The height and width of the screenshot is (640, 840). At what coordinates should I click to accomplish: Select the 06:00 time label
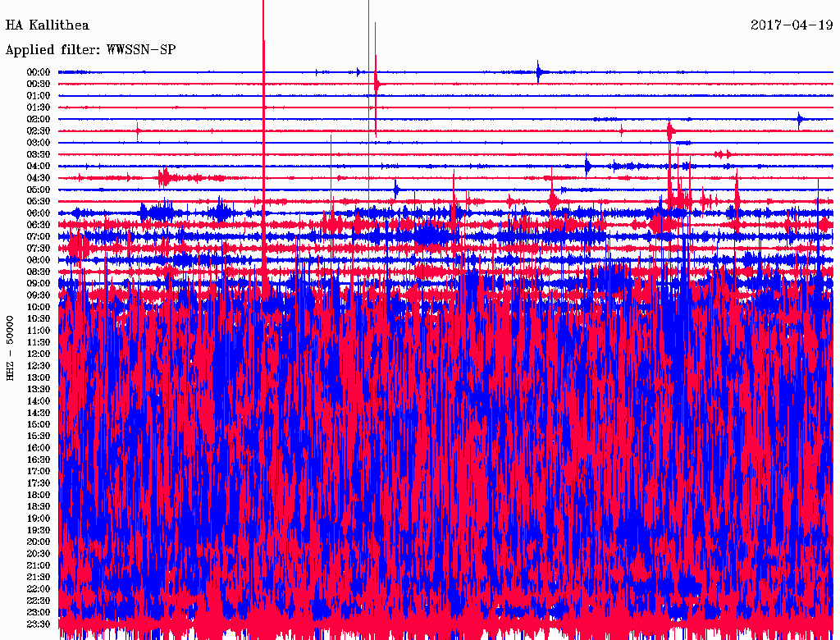[39, 213]
